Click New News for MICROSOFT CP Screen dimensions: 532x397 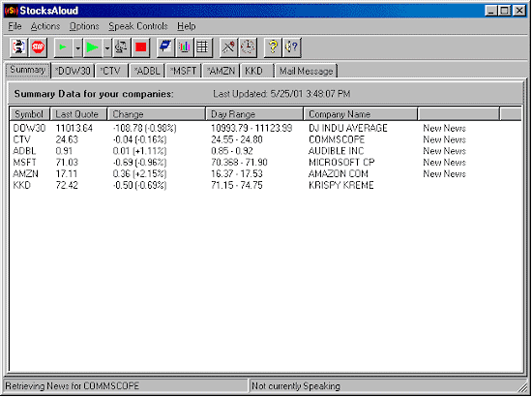445,163
